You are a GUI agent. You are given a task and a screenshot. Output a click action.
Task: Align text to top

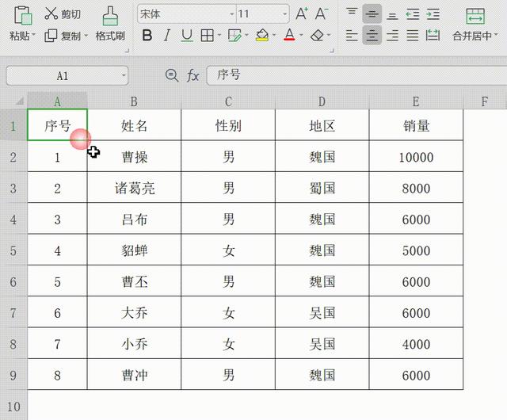[x=352, y=13]
